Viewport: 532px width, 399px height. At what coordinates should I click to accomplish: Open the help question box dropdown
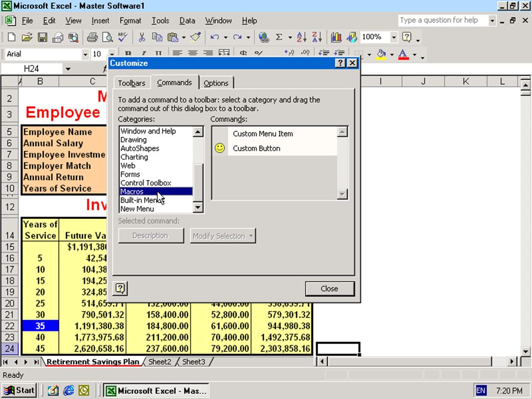click(492, 21)
